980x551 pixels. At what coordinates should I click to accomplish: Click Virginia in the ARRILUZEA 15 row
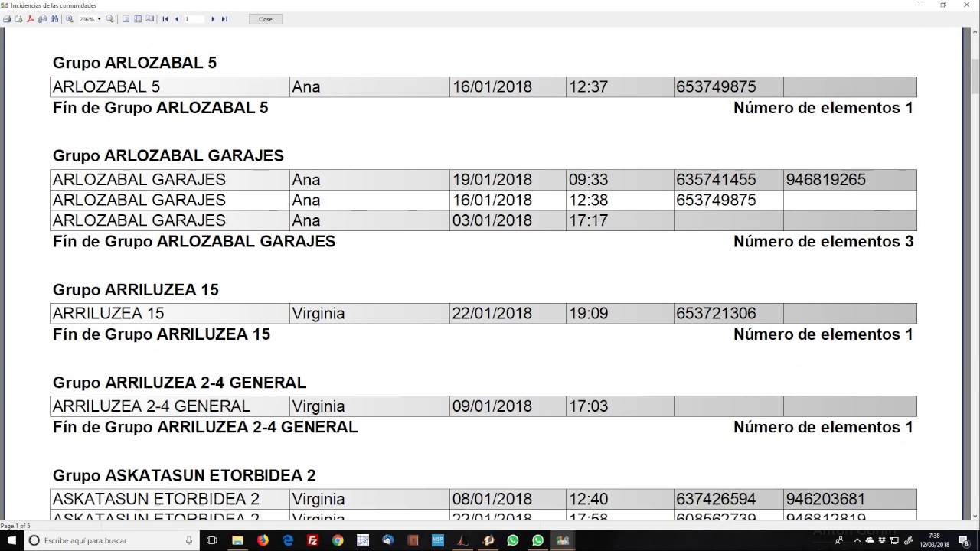click(318, 313)
